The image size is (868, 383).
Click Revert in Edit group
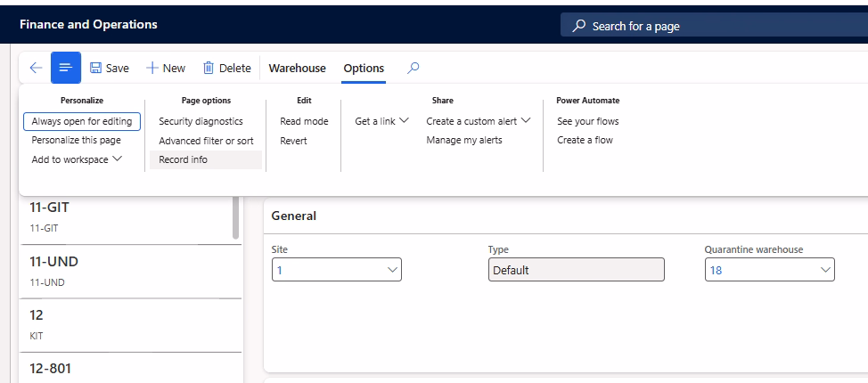[x=293, y=141]
